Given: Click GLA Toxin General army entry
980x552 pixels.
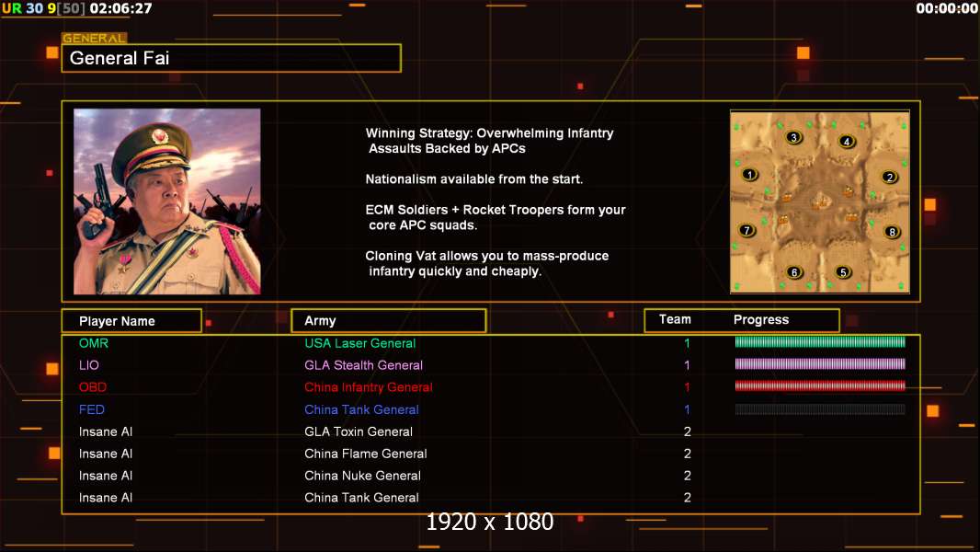Looking at the screenshot, I should 359,431.
